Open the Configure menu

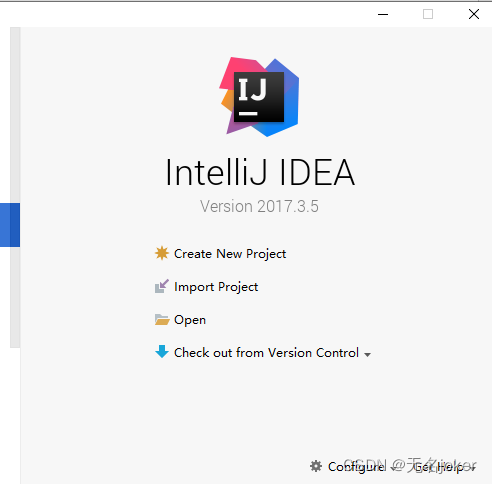pyautogui.click(x=357, y=467)
